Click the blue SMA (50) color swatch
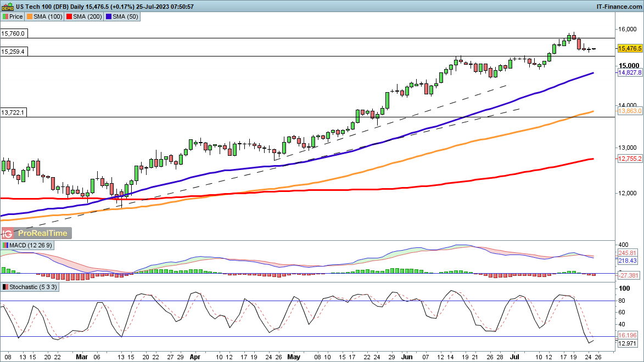Screen dimensions: 644x362 click(x=108, y=16)
